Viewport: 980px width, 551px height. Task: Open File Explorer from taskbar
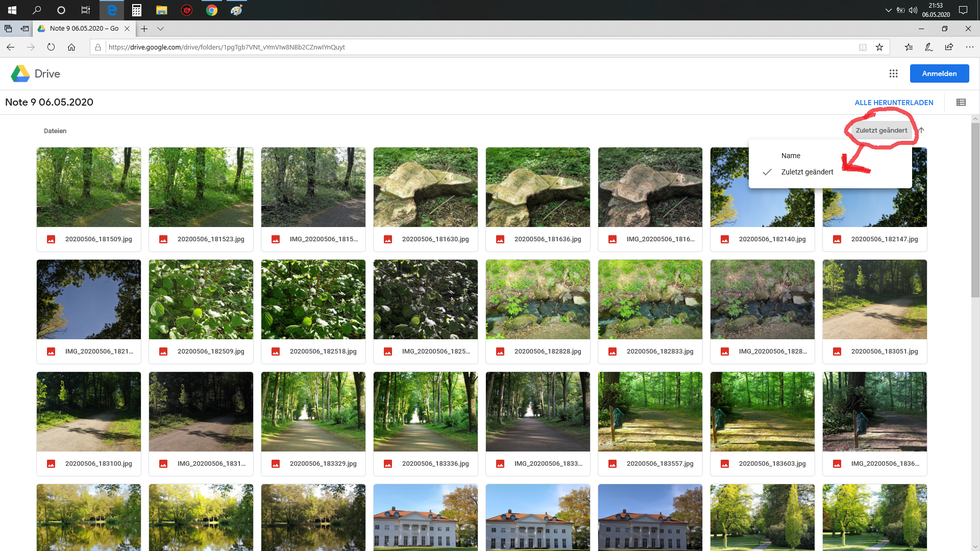(161, 10)
